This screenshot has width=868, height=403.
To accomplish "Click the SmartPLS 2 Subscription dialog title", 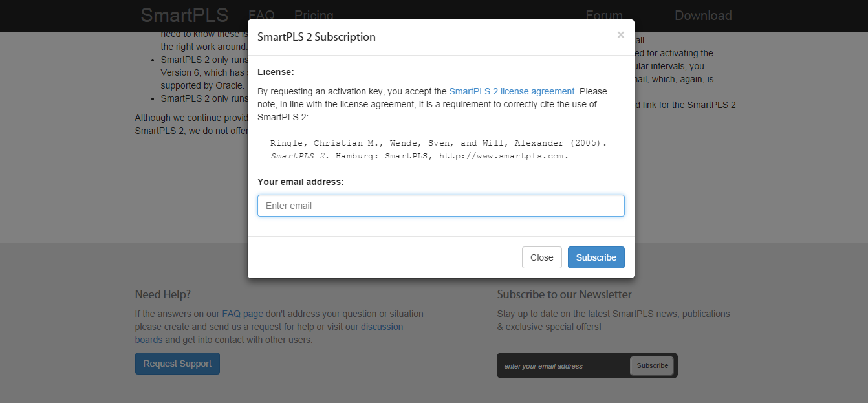I will pyautogui.click(x=316, y=37).
